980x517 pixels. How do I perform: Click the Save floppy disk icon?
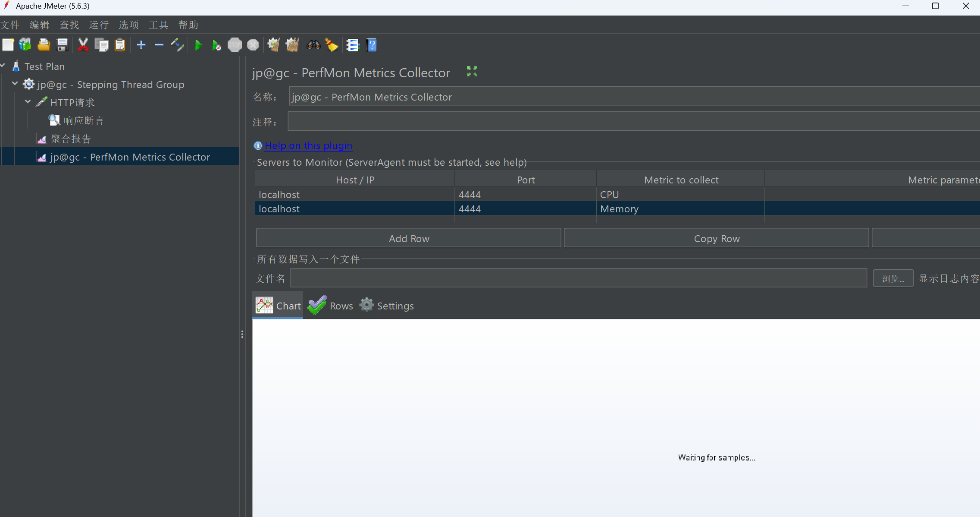click(62, 45)
